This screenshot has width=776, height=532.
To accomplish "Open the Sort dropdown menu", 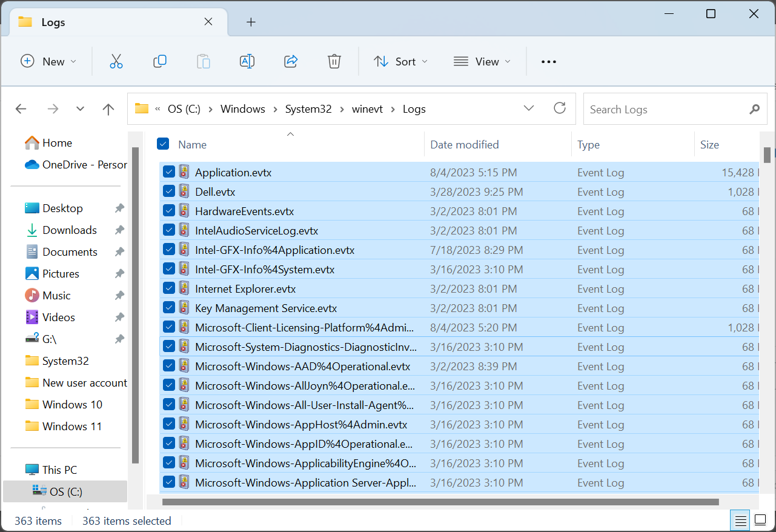I will pyautogui.click(x=400, y=61).
